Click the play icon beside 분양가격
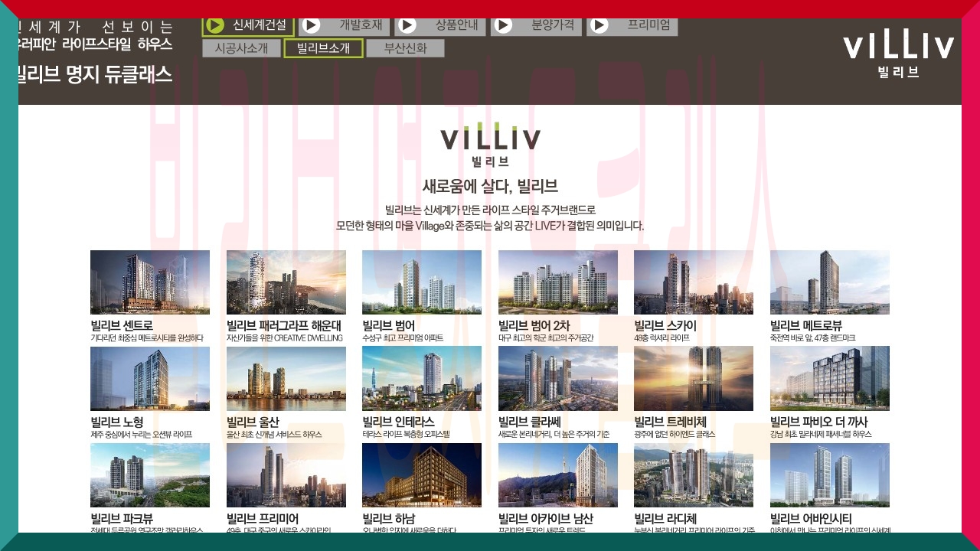 (503, 25)
